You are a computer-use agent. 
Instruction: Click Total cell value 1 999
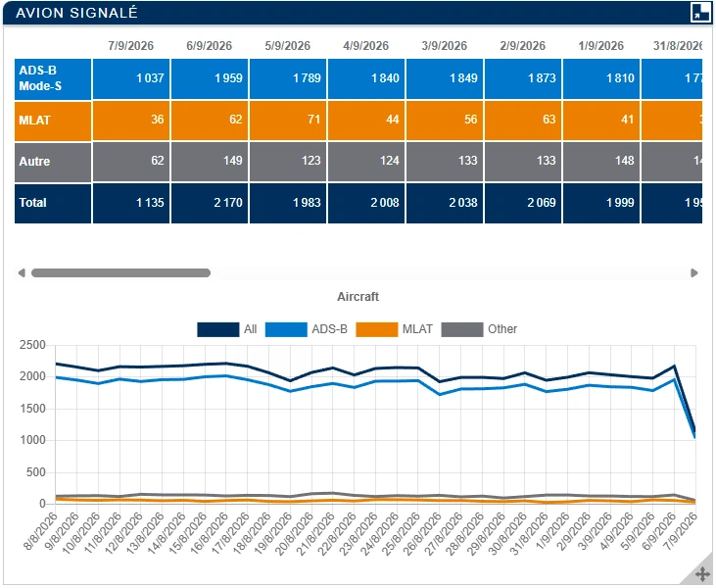601,203
